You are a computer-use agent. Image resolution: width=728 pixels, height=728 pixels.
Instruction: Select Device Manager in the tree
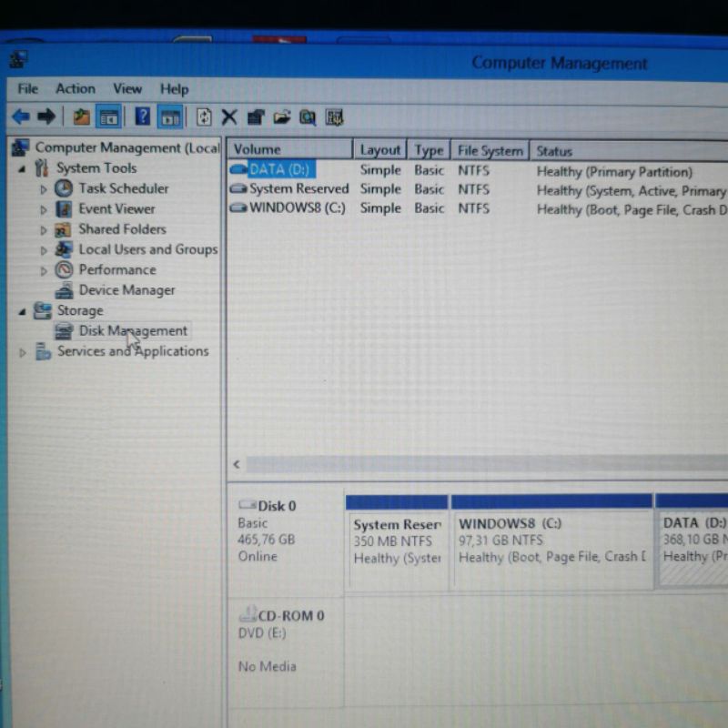tap(126, 290)
